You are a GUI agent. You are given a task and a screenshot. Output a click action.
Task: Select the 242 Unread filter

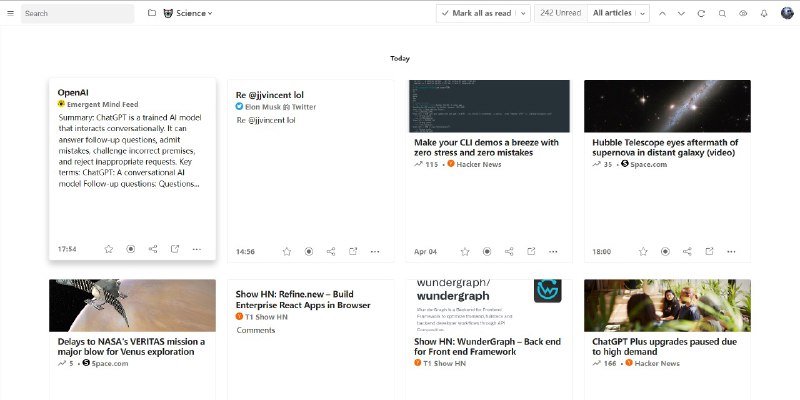(x=561, y=13)
